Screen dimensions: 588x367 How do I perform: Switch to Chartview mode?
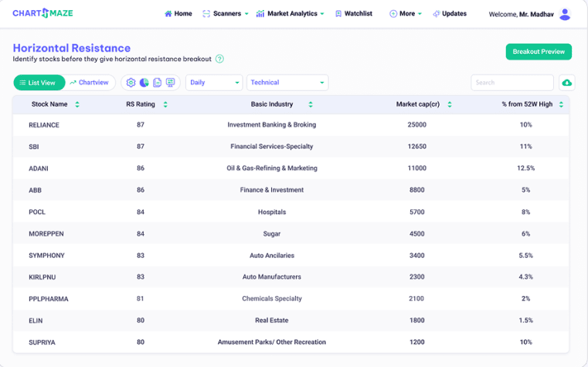tap(90, 83)
